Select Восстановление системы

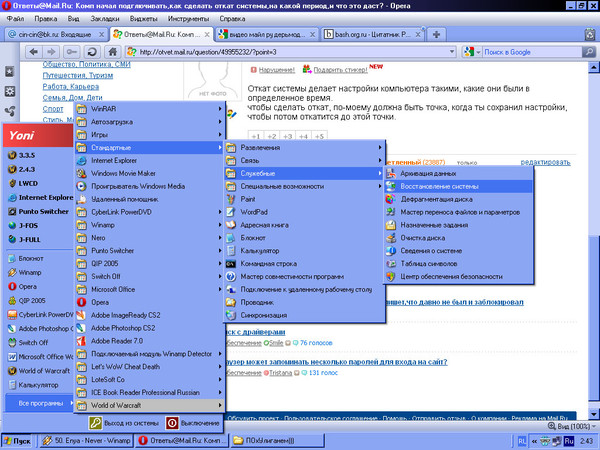[x=458, y=186]
